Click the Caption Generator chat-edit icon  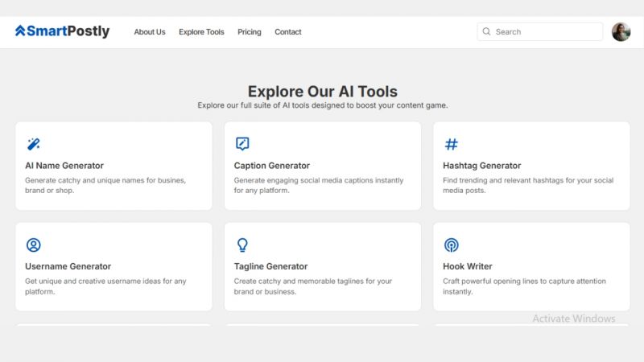[242, 144]
